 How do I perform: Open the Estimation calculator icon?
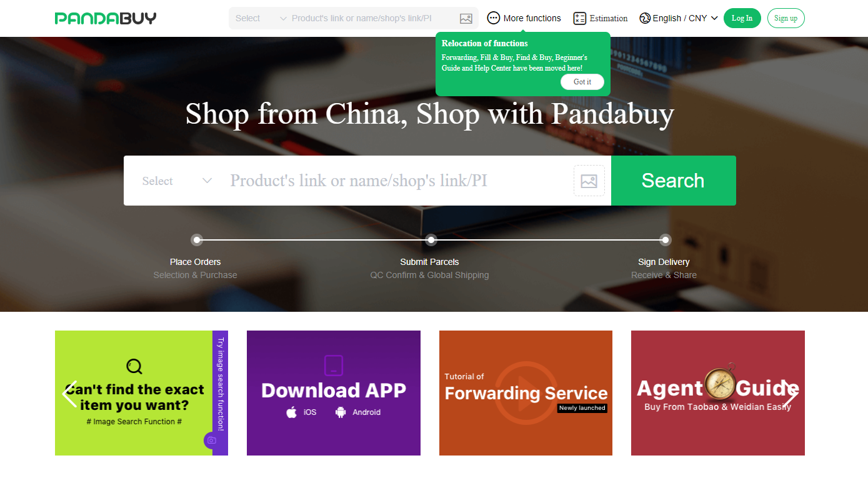[579, 18]
